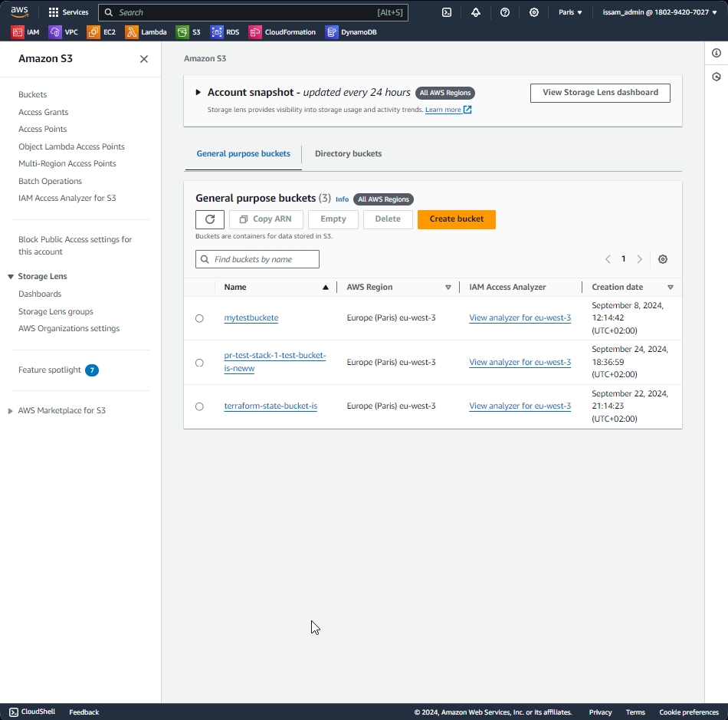Viewport: 728px width, 720px height.
Task: Open View analyzer link for mytestbuckete
Action: point(520,318)
